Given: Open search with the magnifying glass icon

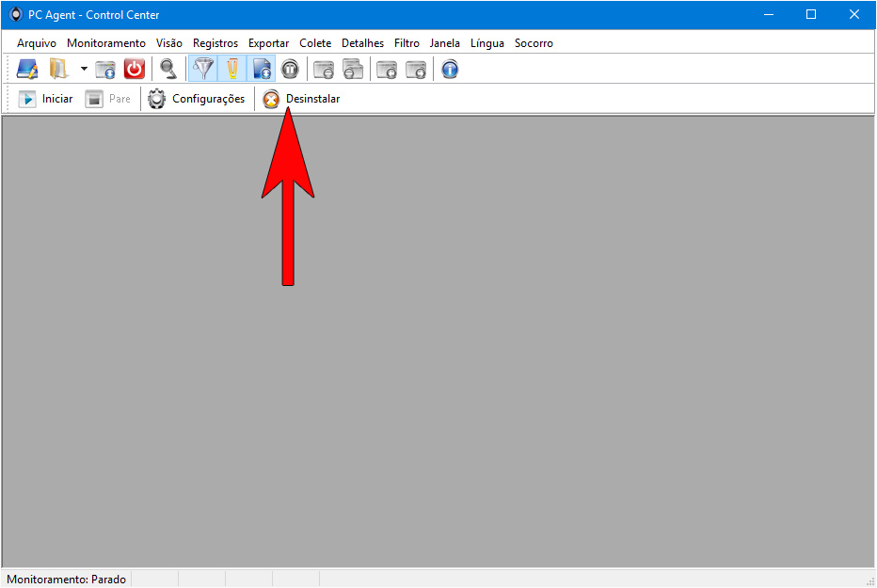Looking at the screenshot, I should pos(168,70).
